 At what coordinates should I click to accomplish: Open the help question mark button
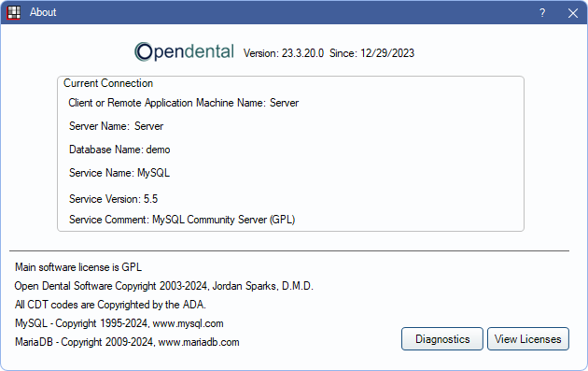point(542,13)
